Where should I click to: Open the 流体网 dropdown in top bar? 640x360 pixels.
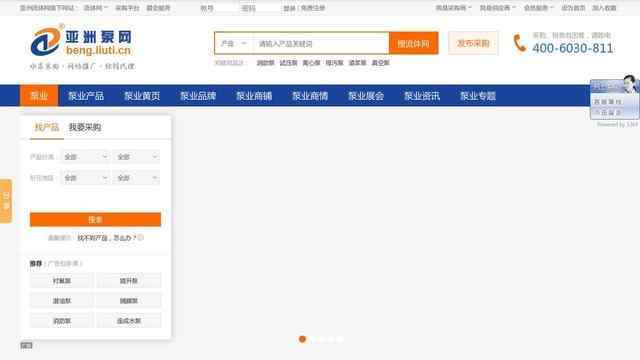(96, 8)
